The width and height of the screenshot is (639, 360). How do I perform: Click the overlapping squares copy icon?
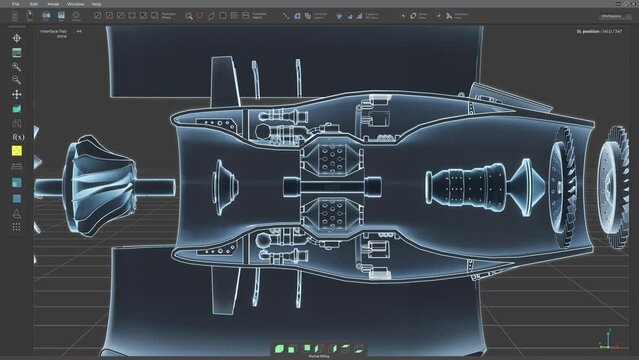308,16
